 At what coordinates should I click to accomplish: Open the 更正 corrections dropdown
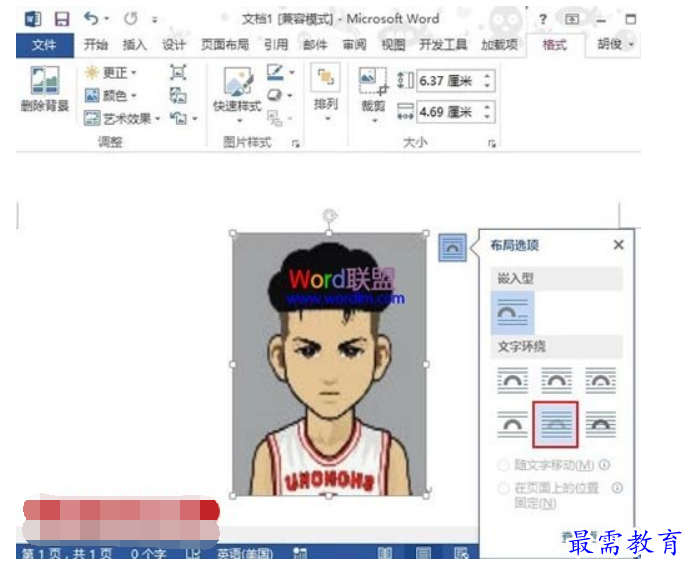point(110,72)
